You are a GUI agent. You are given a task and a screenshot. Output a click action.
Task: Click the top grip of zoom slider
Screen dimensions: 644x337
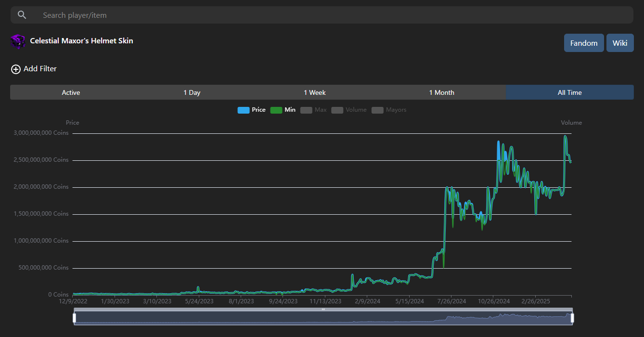click(323, 310)
